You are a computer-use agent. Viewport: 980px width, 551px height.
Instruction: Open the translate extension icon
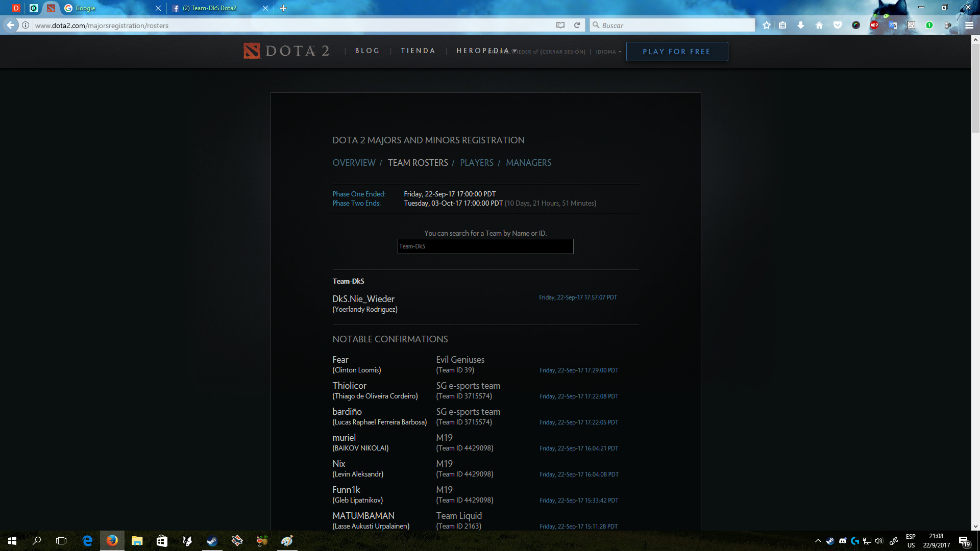pyautogui.click(x=893, y=25)
